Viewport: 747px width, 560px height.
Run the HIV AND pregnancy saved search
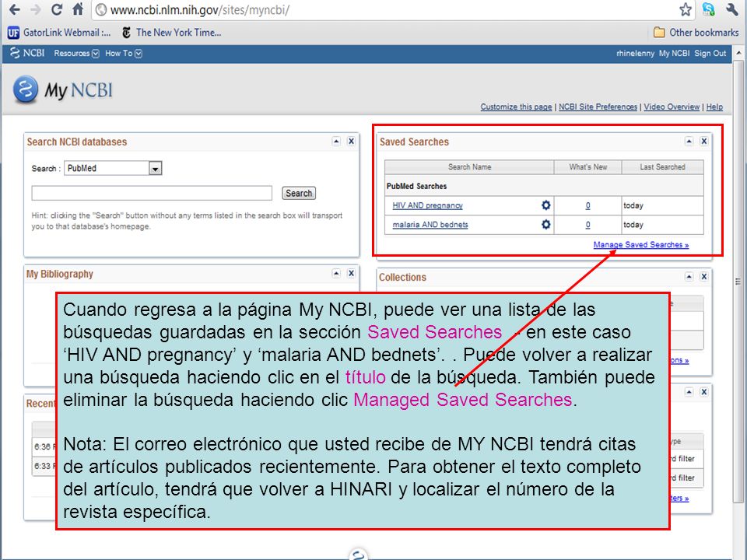tap(427, 205)
